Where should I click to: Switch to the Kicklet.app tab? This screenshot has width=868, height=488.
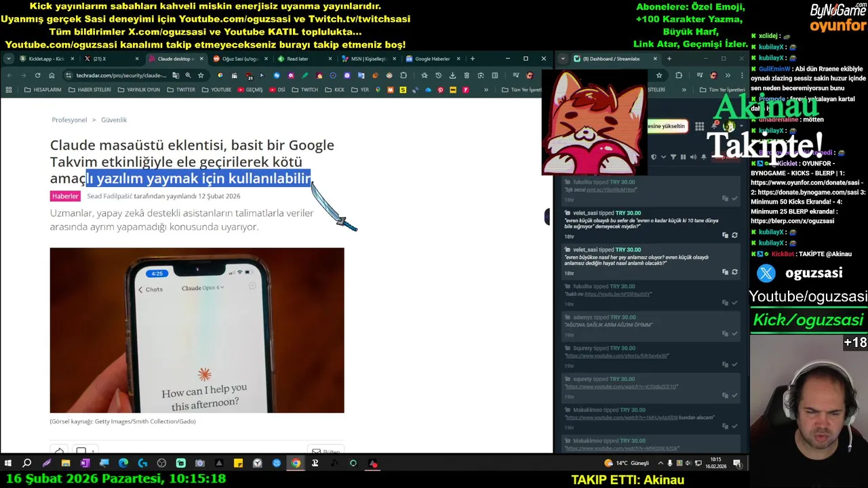point(45,59)
